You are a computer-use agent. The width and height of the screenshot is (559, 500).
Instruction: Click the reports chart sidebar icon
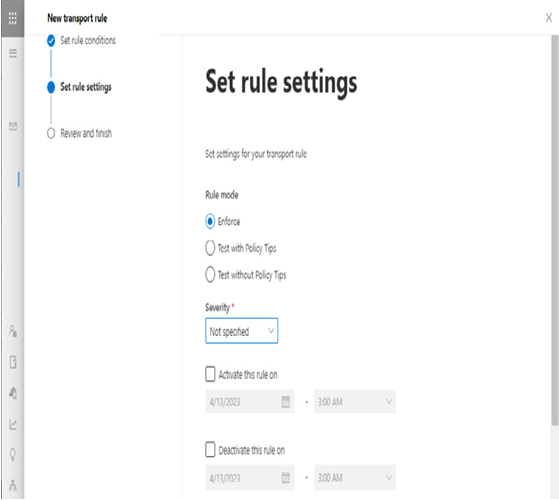[13, 424]
